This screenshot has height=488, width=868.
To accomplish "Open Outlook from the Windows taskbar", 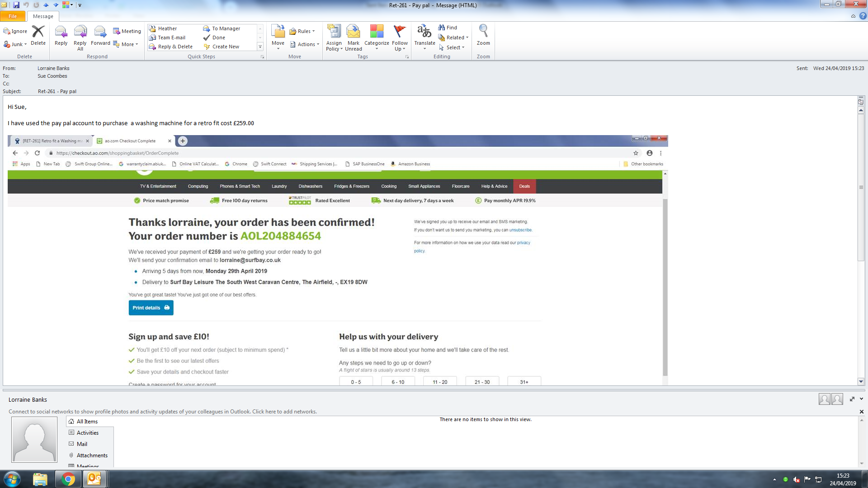I will point(94,479).
